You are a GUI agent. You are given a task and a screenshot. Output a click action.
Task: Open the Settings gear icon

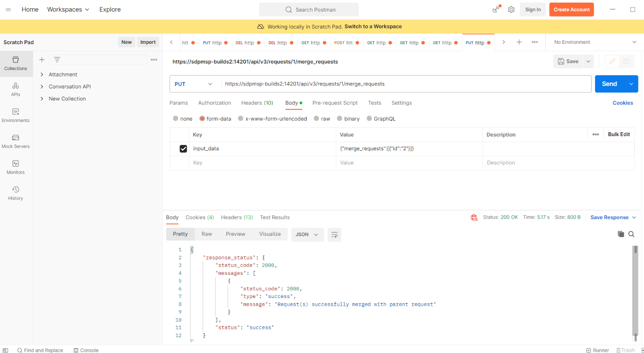coord(511,9)
